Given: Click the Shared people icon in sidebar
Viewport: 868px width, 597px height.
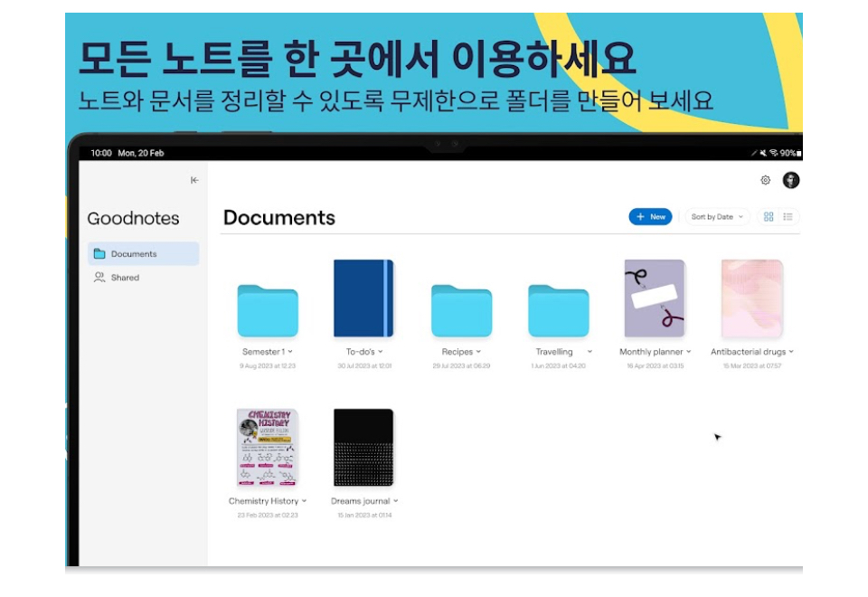Looking at the screenshot, I should (x=99, y=277).
